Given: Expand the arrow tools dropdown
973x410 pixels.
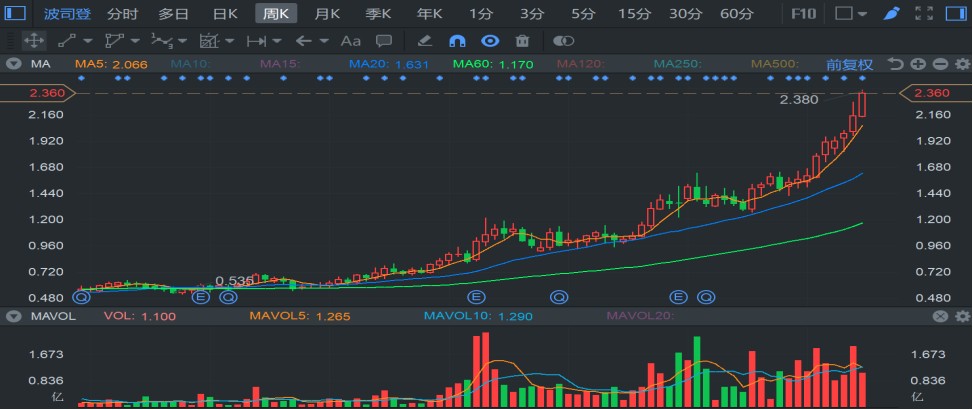Looking at the screenshot, I should 324,42.
